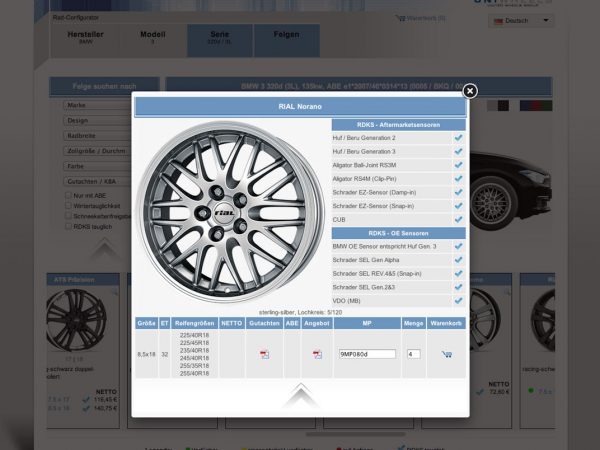Open the Deutsch language dropdown
The height and width of the screenshot is (450, 600).
(521, 21)
